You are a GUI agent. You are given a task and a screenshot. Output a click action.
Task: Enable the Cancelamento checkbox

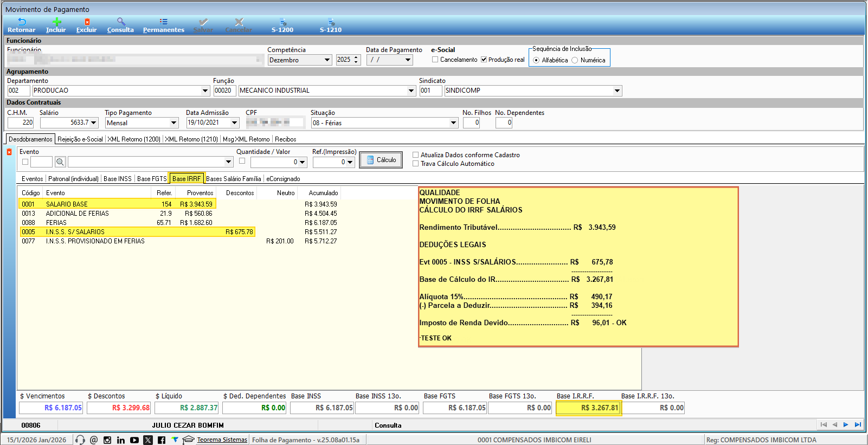(x=435, y=60)
